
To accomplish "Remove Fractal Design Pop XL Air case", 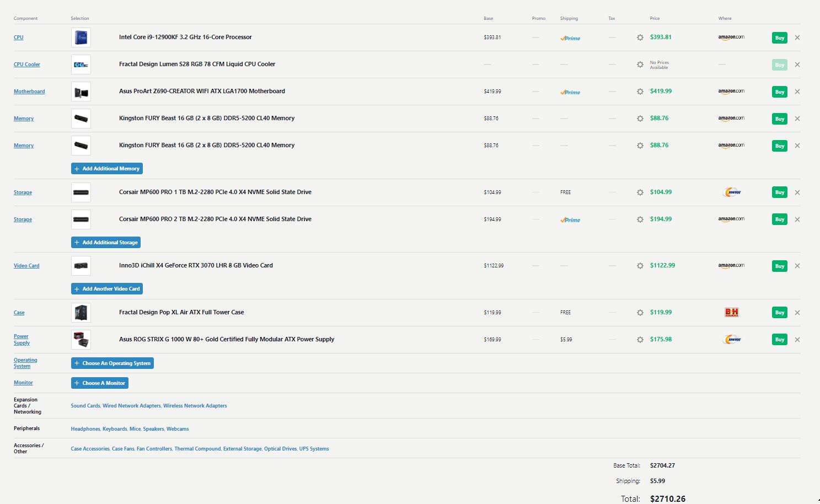I will point(797,313).
